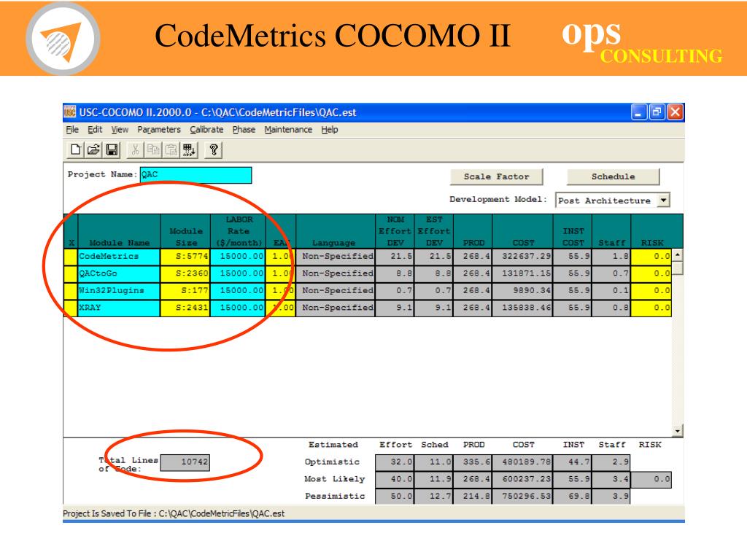
Task: Click labor rate cell for CodeMetrics row
Action: point(238,256)
